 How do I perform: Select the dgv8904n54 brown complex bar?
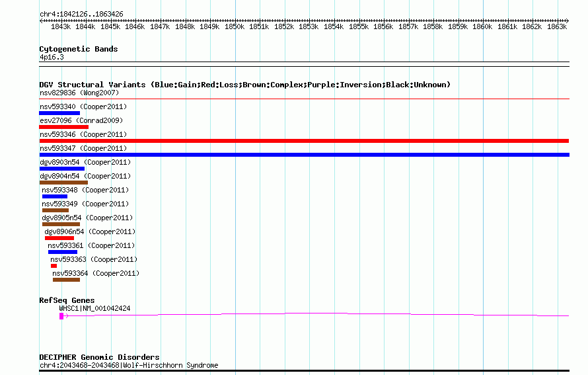click(x=63, y=183)
